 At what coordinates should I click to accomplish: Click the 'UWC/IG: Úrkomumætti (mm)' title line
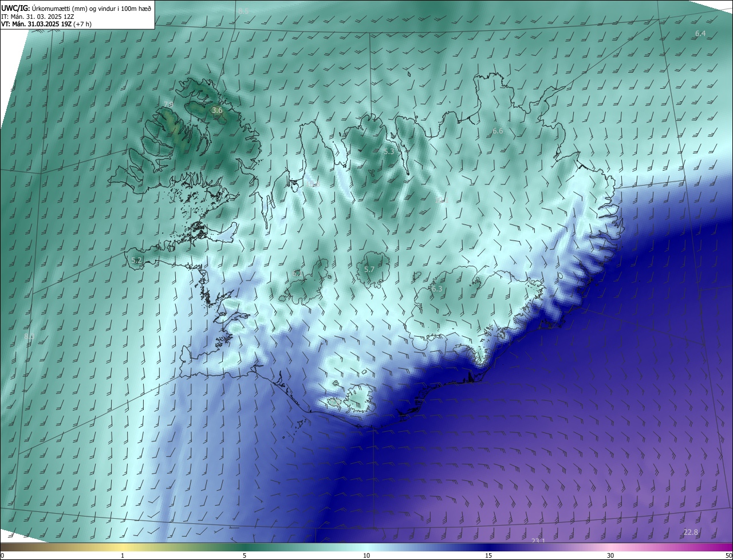point(76,8)
